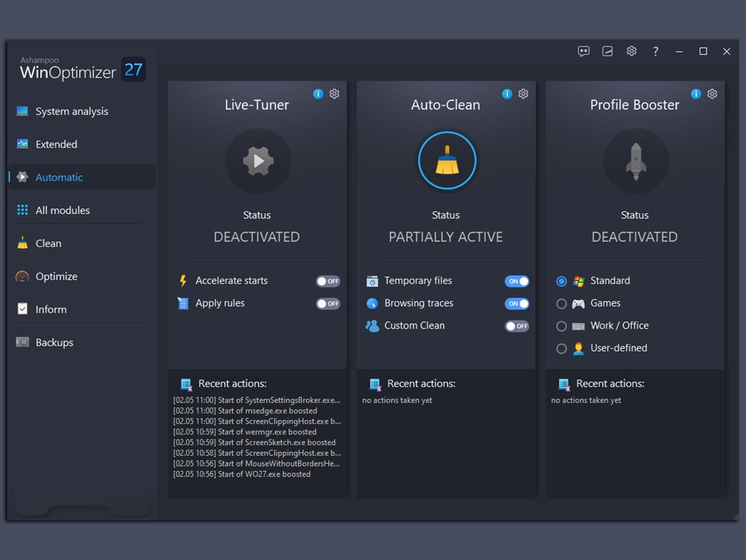The height and width of the screenshot is (560, 746).
Task: Open Live-Tuner settings gear
Action: click(x=335, y=94)
